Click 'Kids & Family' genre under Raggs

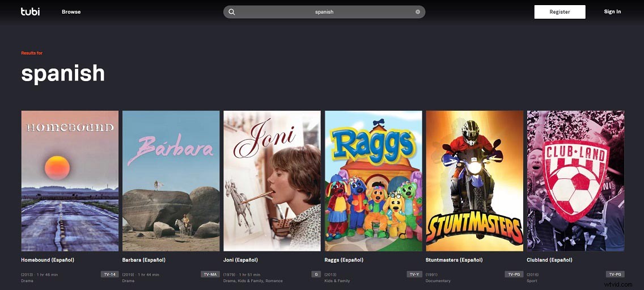(x=337, y=281)
